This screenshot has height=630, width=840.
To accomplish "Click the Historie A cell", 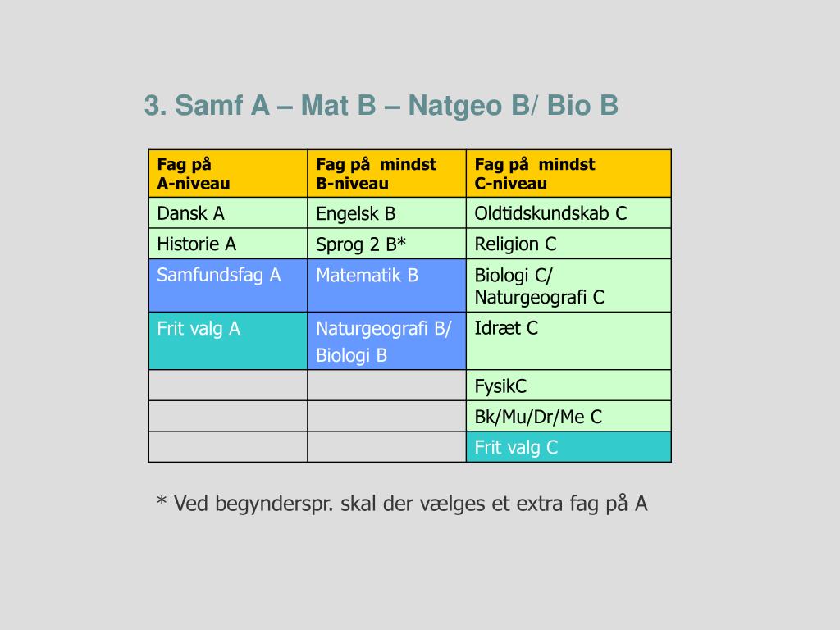I will click(x=228, y=244).
